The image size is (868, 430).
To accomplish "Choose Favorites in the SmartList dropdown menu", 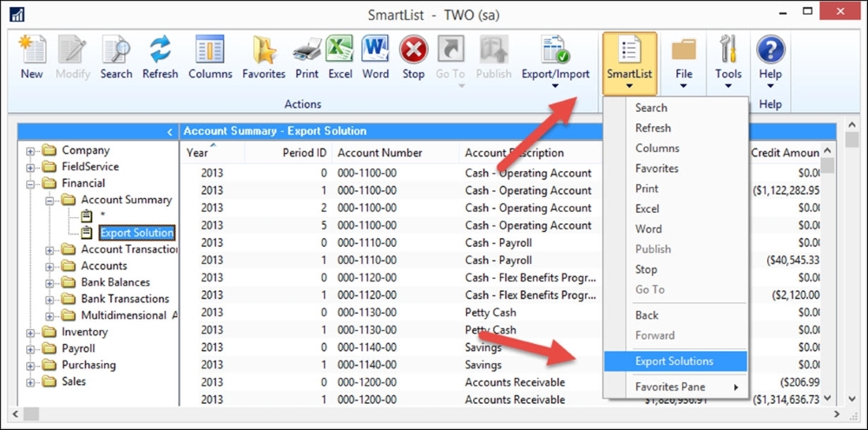I will (675, 169).
